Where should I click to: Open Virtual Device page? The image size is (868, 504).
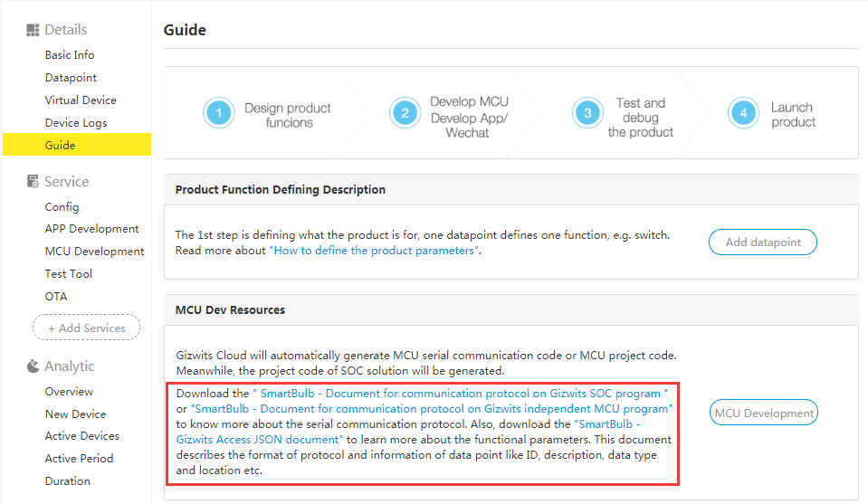[x=81, y=100]
